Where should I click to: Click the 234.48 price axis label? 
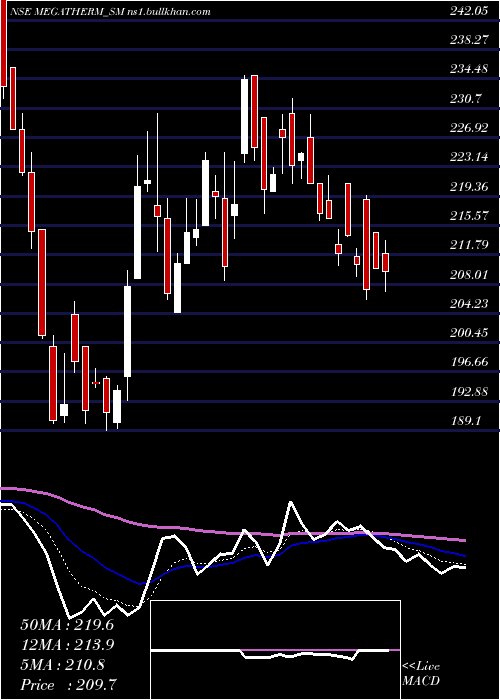coord(468,69)
